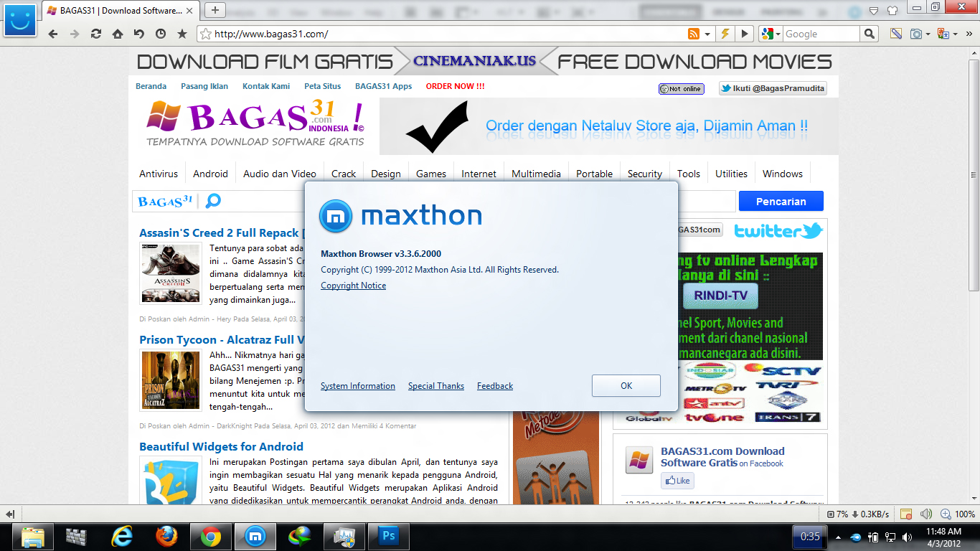Open the favorites star in the toolbar

tap(182, 34)
